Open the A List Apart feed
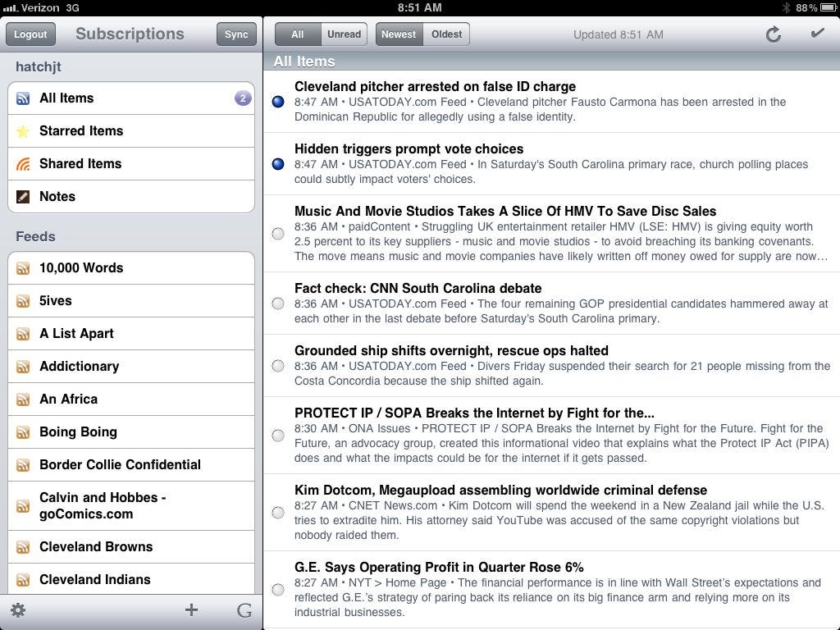The width and height of the screenshot is (840, 630). (x=131, y=334)
